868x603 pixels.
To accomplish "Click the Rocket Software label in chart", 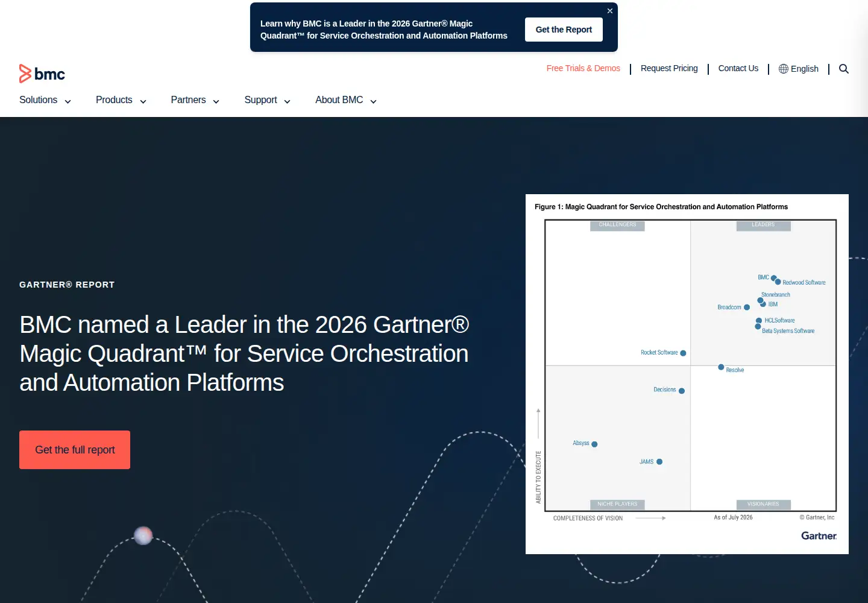I will 659,353.
